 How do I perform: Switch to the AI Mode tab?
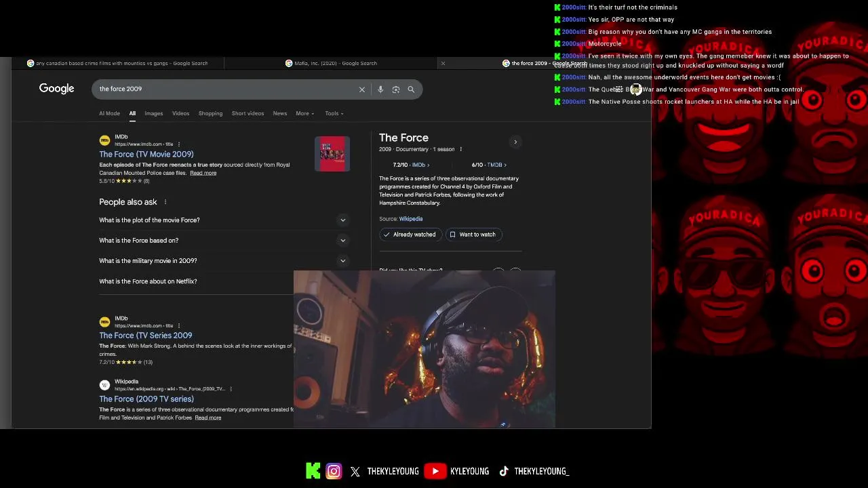[109, 114]
